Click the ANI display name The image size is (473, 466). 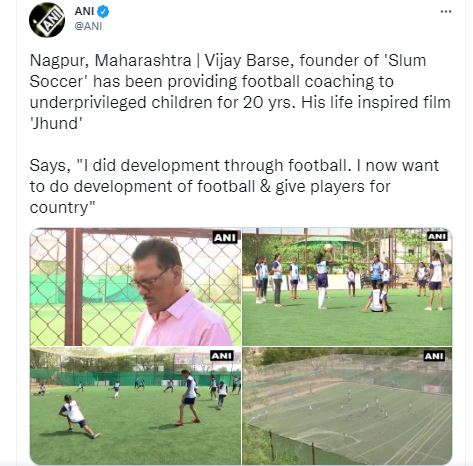click(x=84, y=11)
